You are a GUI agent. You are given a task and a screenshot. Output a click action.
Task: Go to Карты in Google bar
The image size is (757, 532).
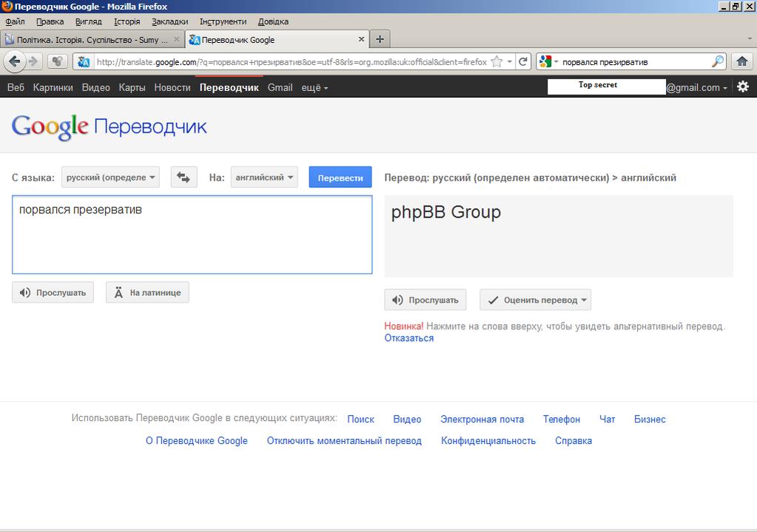(132, 88)
